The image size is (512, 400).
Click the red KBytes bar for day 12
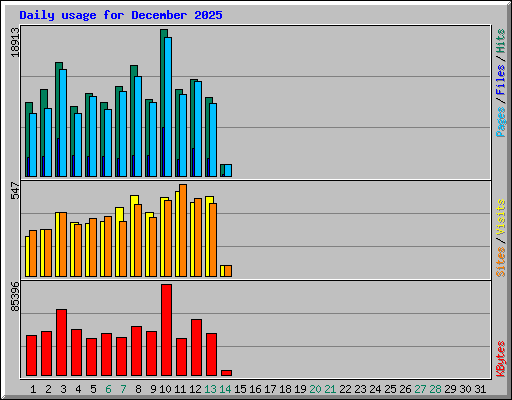pyautogui.click(x=196, y=348)
